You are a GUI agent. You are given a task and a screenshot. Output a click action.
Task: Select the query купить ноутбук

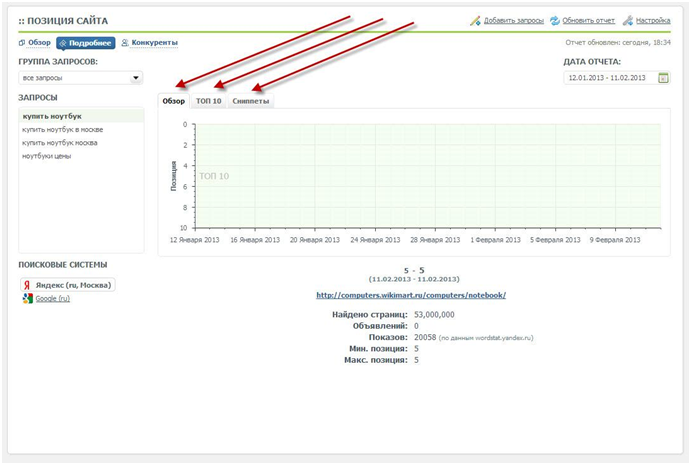tap(82, 116)
